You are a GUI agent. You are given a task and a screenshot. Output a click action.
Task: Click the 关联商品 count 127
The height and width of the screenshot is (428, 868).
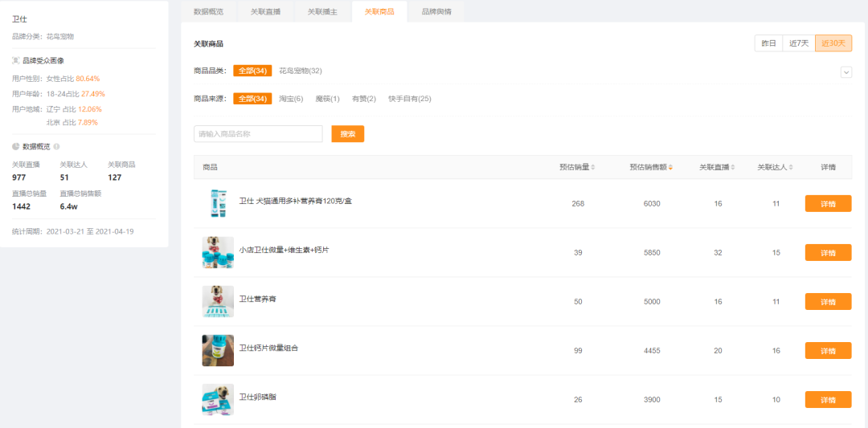(x=115, y=178)
